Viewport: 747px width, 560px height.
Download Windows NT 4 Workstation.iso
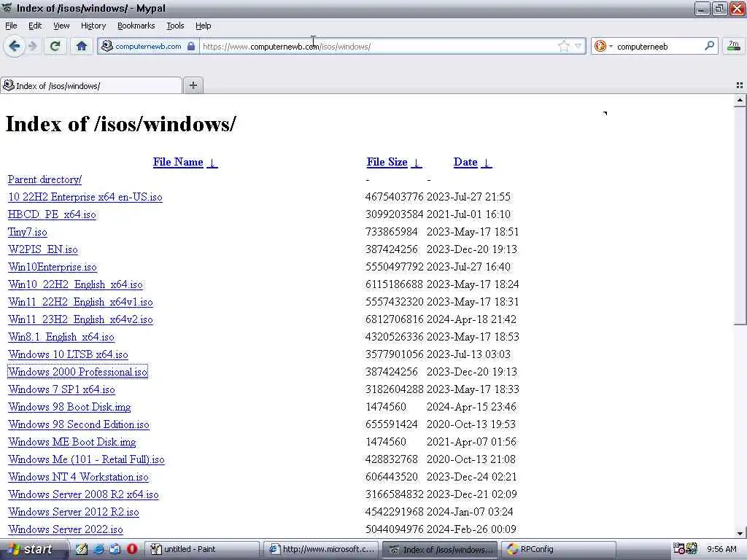[78, 477]
